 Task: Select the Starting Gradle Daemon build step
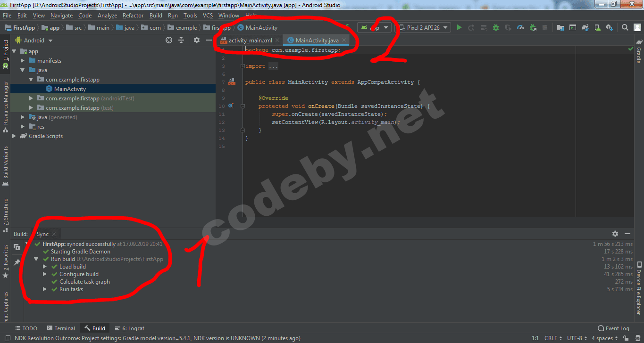[81, 252]
